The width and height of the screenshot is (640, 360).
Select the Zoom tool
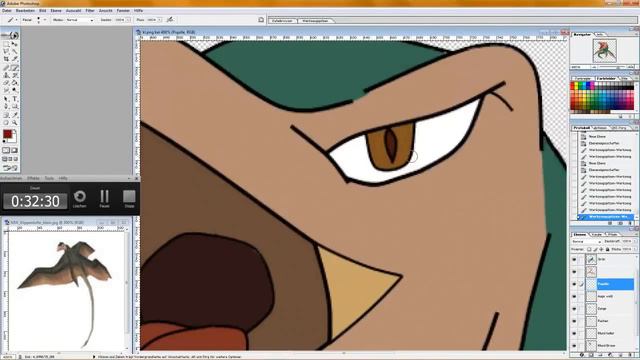click(x=15, y=123)
